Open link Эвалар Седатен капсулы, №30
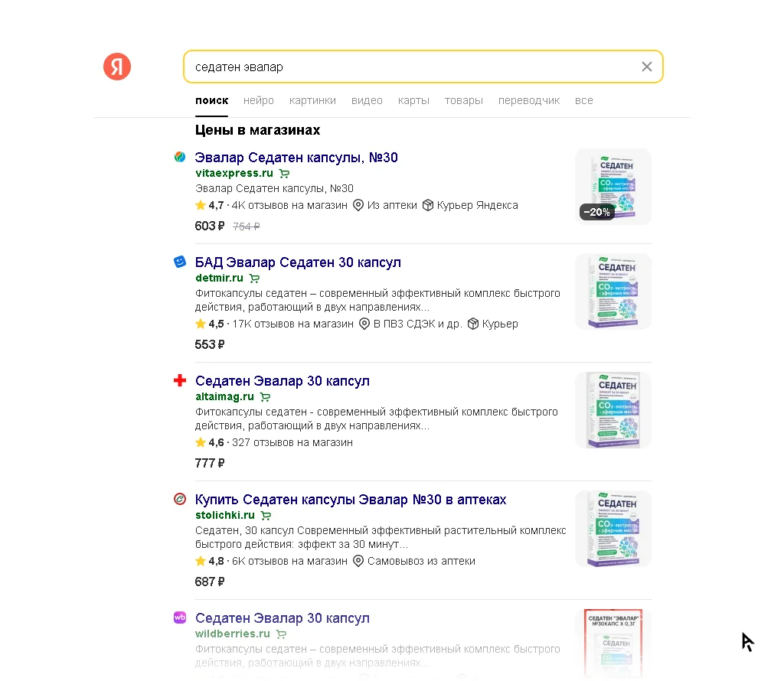The height and width of the screenshot is (681, 784). (x=296, y=158)
